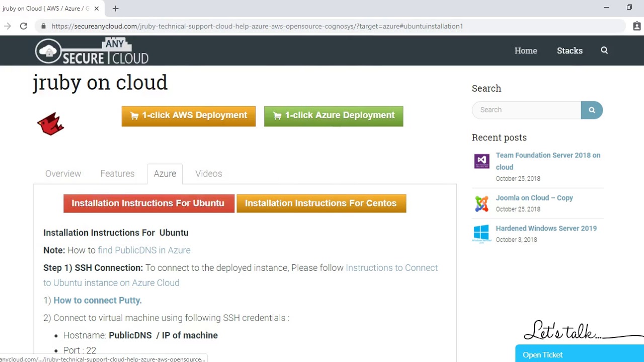
Task: Click 'Hostname: PublicDNS / IP of machine' text
Action: (140, 335)
